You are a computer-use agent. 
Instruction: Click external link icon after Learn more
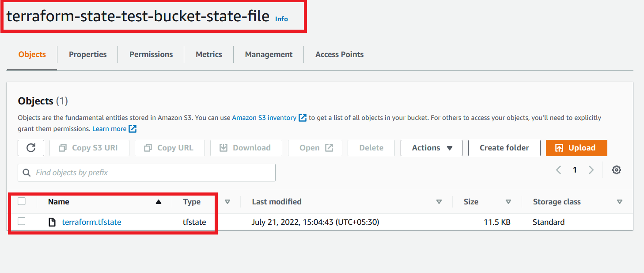coord(133,129)
